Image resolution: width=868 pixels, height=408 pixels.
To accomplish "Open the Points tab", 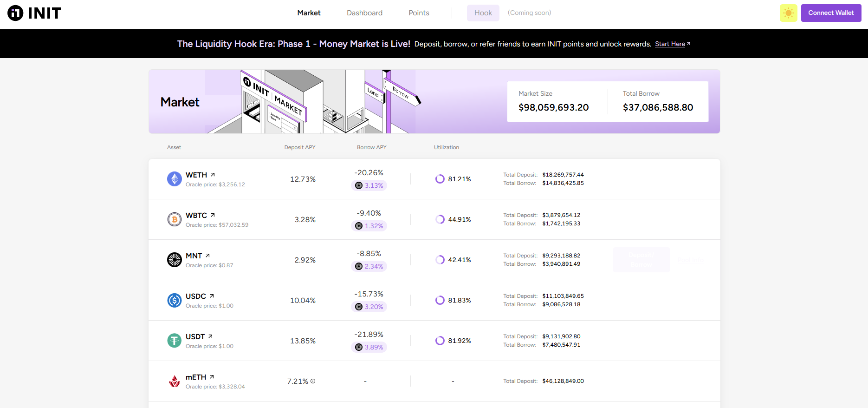I will point(419,13).
